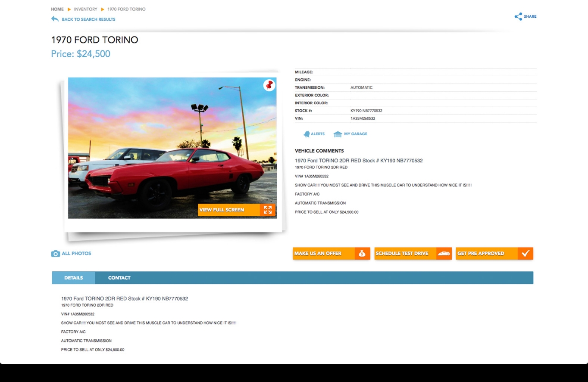The width and height of the screenshot is (588, 382).
Task: Click the Get Pre Approved button
Action: pos(494,254)
